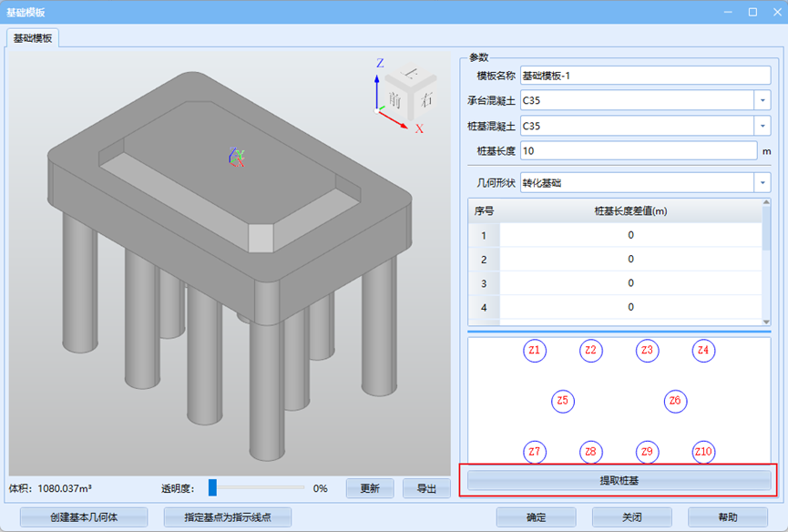Click 创建基本几何体 button
The height and width of the screenshot is (532, 788).
coord(84,517)
